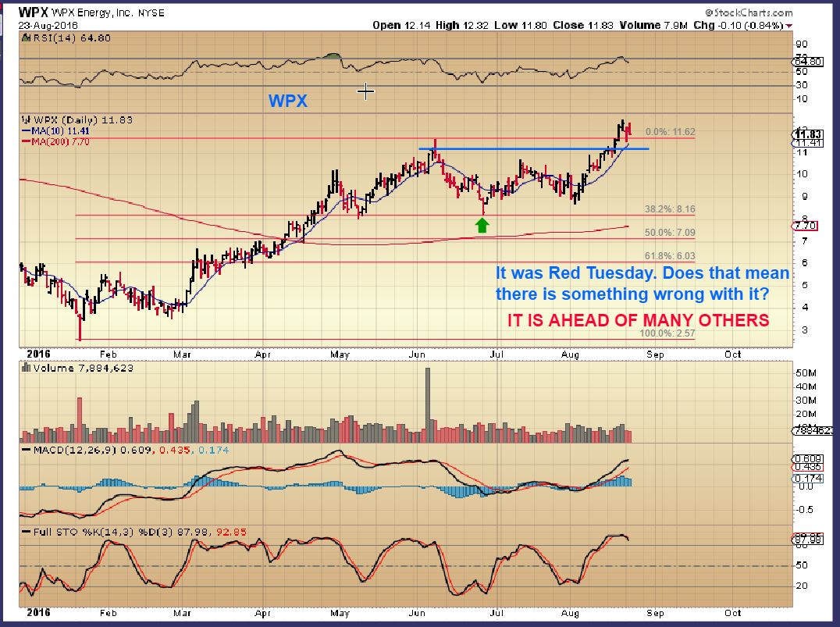Click 'IT IS AHEAD OF MANY OTHERS' text

638,320
